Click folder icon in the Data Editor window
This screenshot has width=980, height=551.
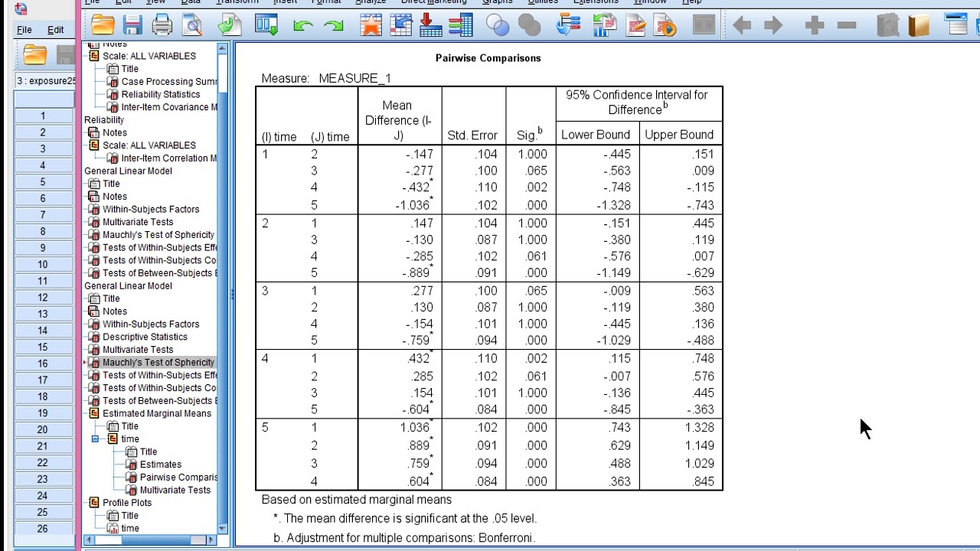34,54
